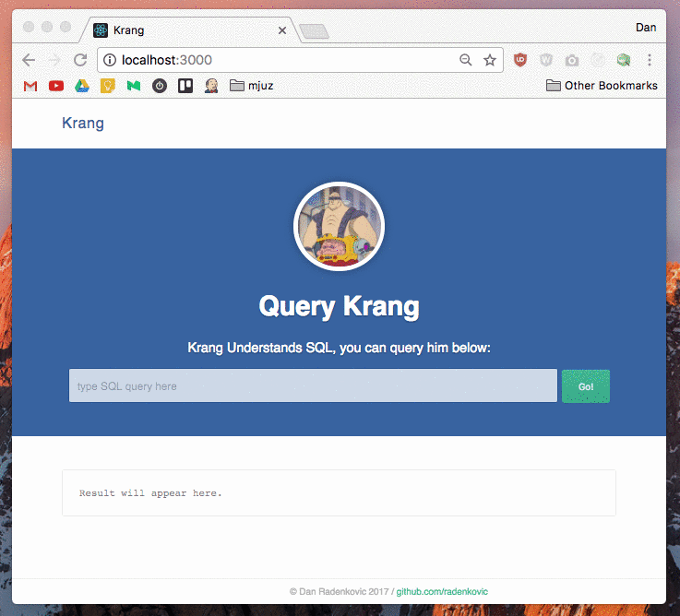The height and width of the screenshot is (616, 680).
Task: Open the uBlock Origin extension
Action: 520,60
